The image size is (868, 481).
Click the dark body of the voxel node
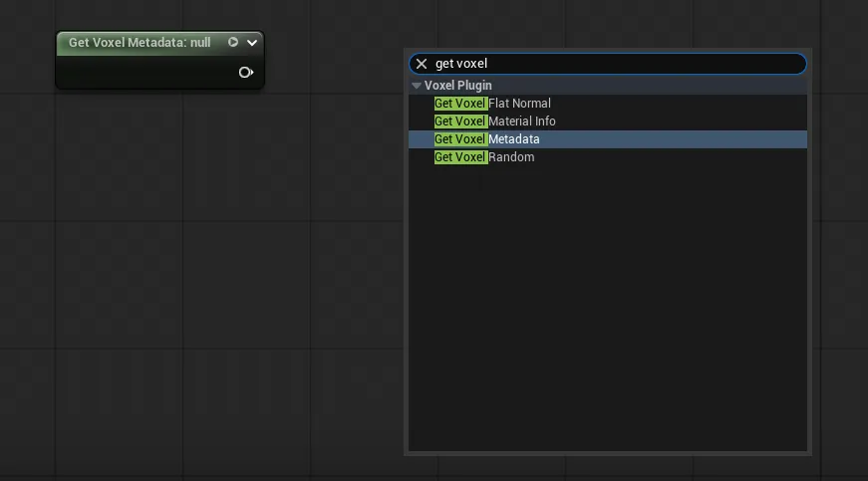[x=140, y=73]
